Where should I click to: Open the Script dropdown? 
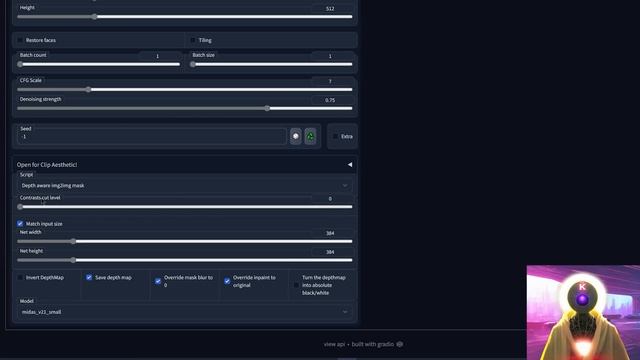tap(185, 185)
